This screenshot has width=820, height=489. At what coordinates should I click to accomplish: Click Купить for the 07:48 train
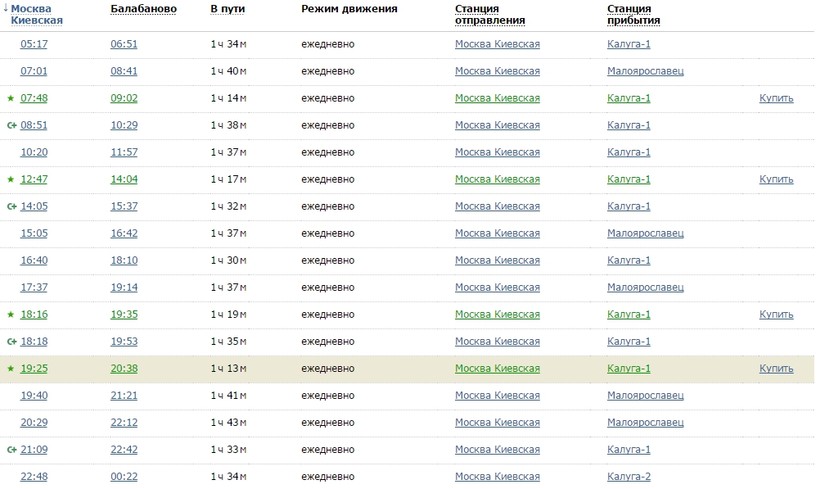[x=776, y=98]
